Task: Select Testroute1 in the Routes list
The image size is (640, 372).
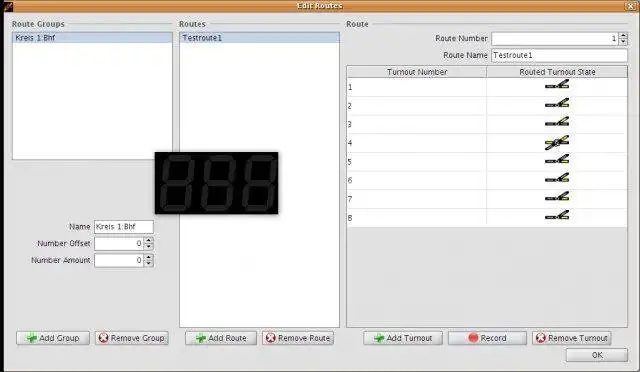Action: click(x=259, y=38)
